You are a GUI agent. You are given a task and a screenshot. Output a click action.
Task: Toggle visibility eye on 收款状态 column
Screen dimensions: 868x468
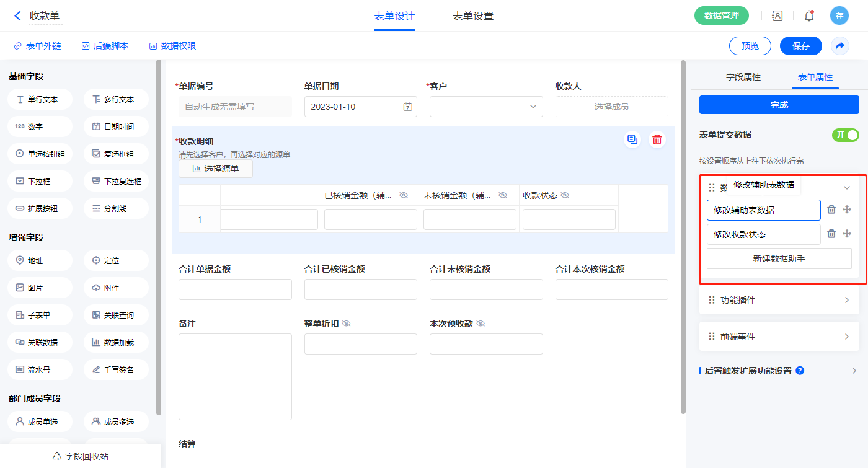click(564, 195)
